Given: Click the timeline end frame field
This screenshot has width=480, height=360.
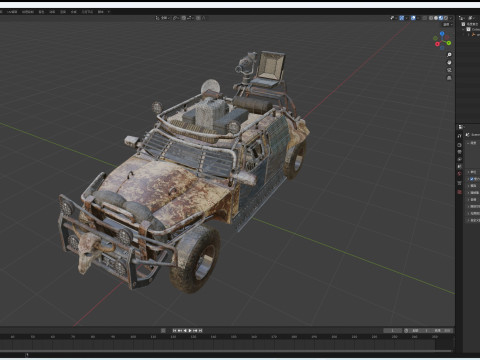Looking at the screenshot, I should tap(443, 330).
